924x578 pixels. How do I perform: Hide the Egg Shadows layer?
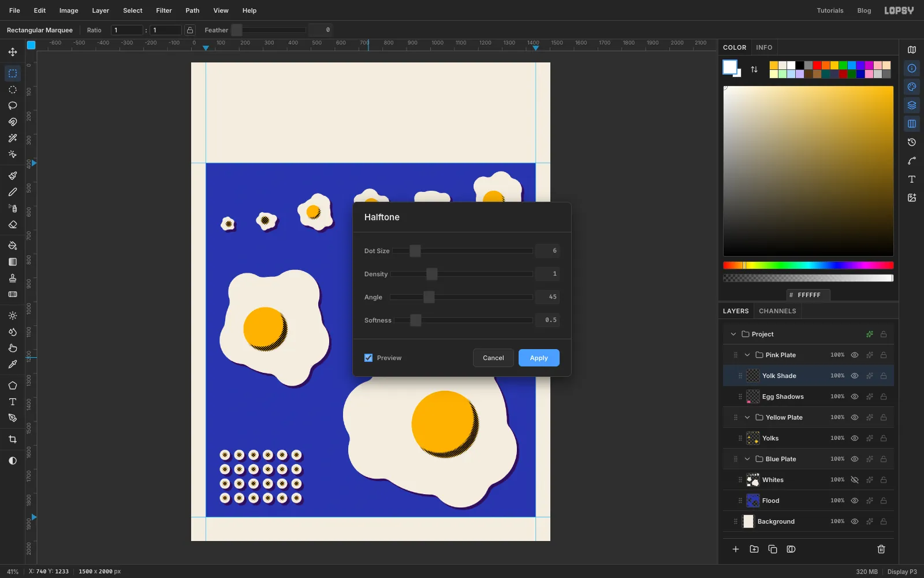tap(855, 397)
